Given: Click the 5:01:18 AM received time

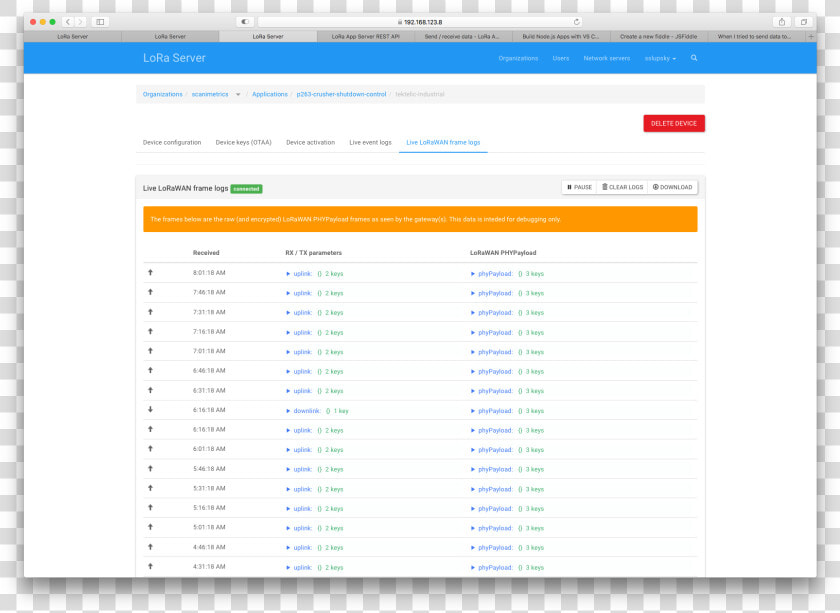Looking at the screenshot, I should (209, 528).
